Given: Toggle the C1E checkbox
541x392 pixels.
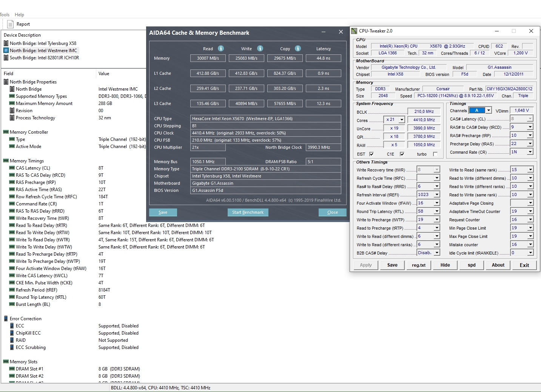Looking at the screenshot, I should tap(402, 154).
